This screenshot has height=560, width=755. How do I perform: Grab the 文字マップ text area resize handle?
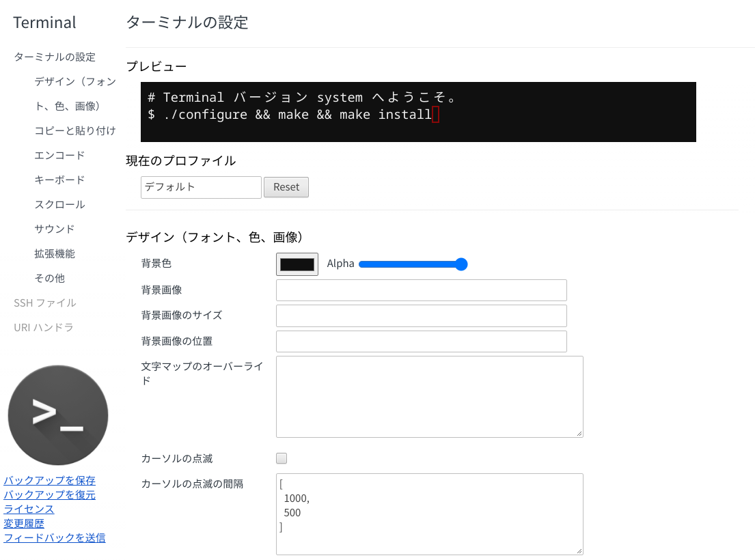pos(579,434)
